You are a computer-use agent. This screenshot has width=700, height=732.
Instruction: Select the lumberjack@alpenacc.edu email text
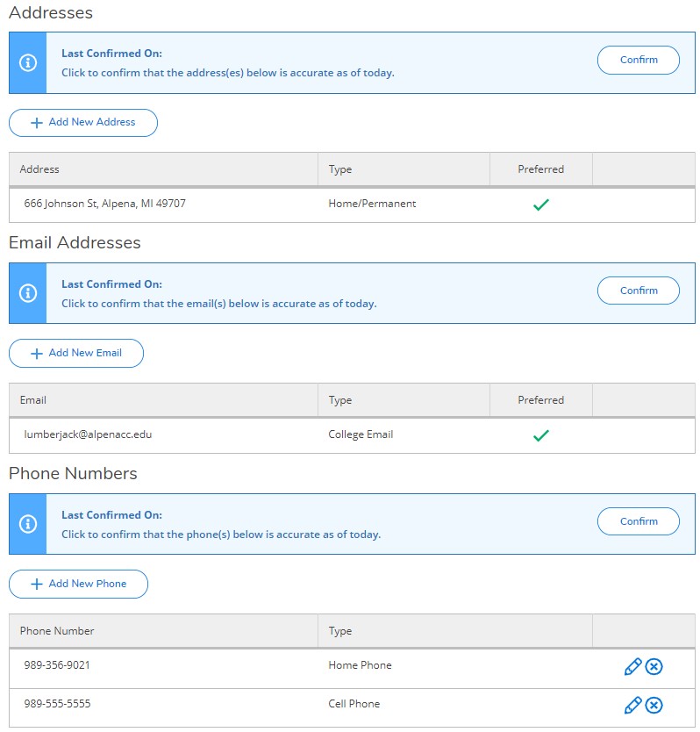click(x=88, y=434)
